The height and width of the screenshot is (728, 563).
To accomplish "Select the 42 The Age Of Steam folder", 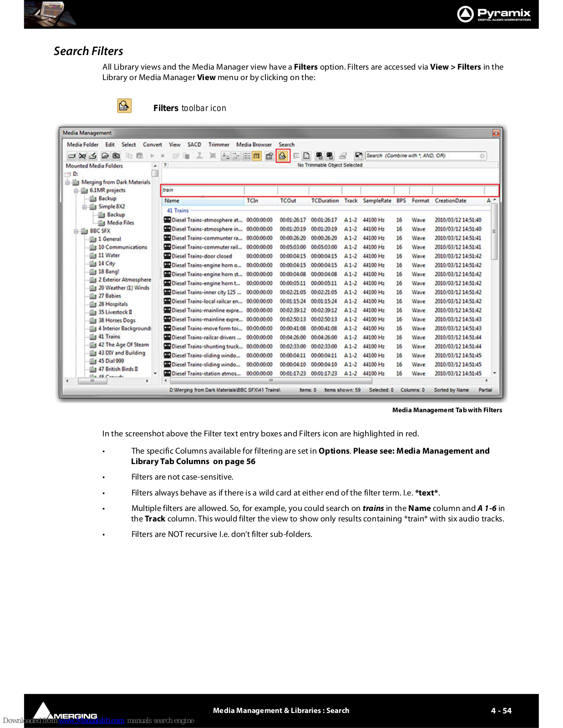I will [123, 345].
